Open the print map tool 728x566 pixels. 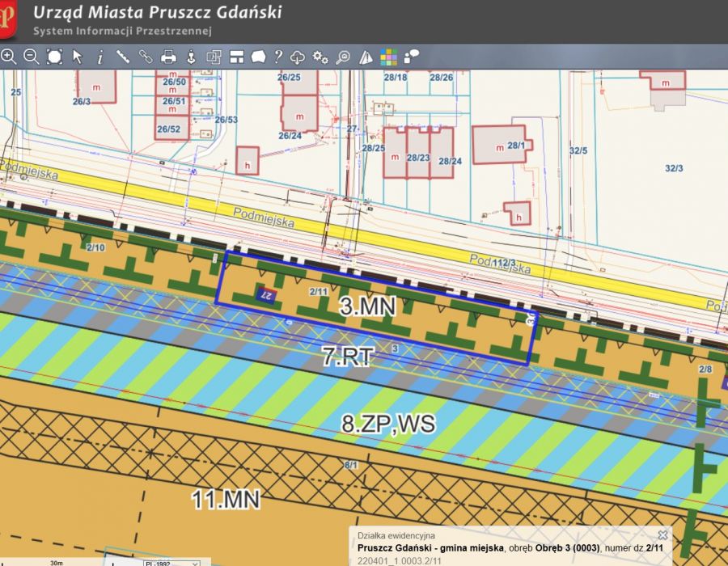[x=168, y=57]
